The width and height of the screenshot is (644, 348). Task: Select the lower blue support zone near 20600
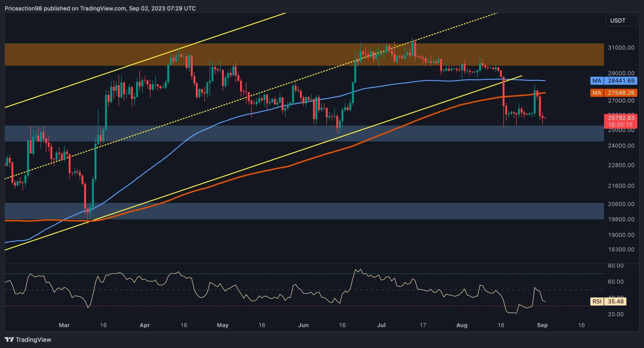click(304, 211)
